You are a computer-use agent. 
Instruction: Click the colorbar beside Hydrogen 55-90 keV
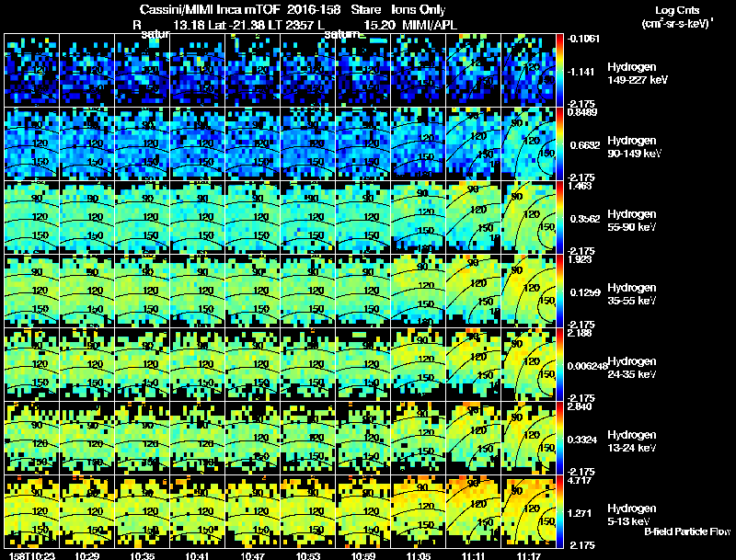(559, 218)
